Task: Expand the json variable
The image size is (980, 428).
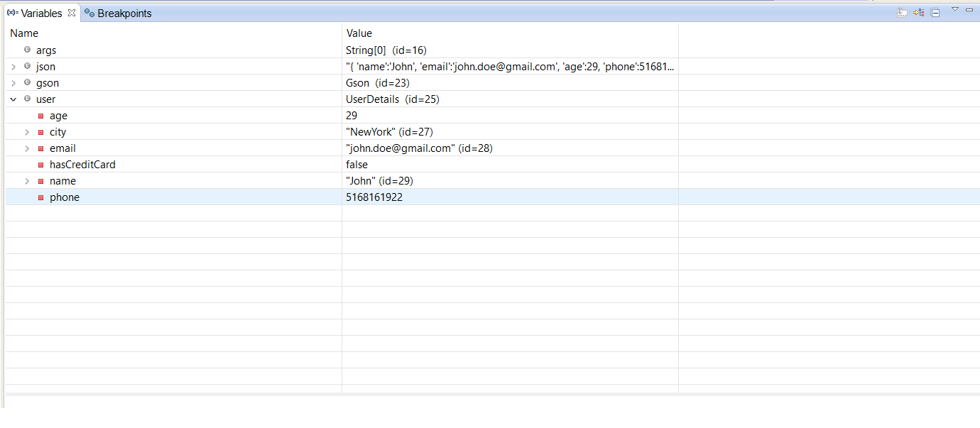Action: [13, 66]
